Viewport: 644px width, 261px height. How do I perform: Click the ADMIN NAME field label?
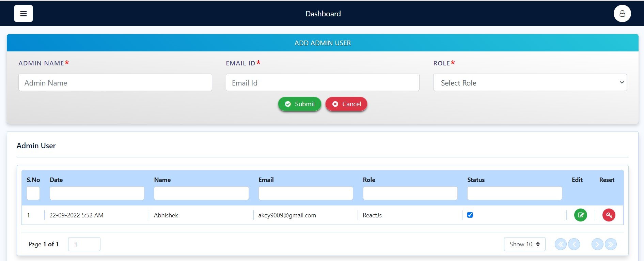[44, 63]
